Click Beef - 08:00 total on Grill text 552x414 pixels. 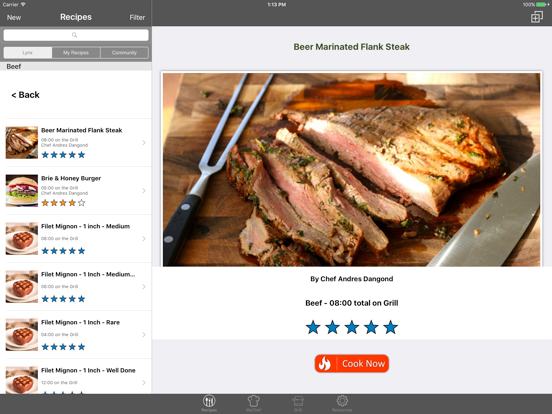coord(351,303)
